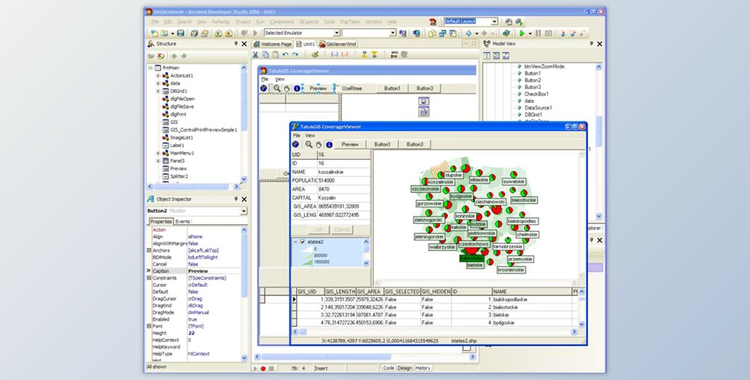Click the Pause icon in the IDE toolbar

(x=538, y=33)
